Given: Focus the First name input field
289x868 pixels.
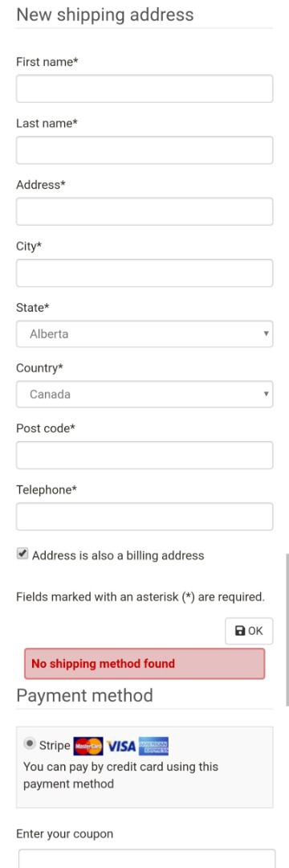Looking at the screenshot, I should 144,88.
